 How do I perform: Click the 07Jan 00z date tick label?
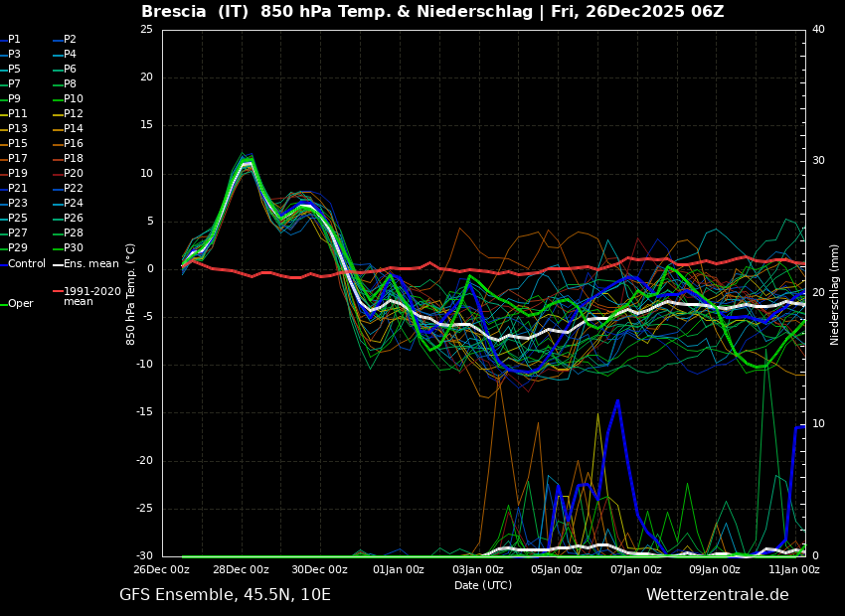[x=635, y=570]
